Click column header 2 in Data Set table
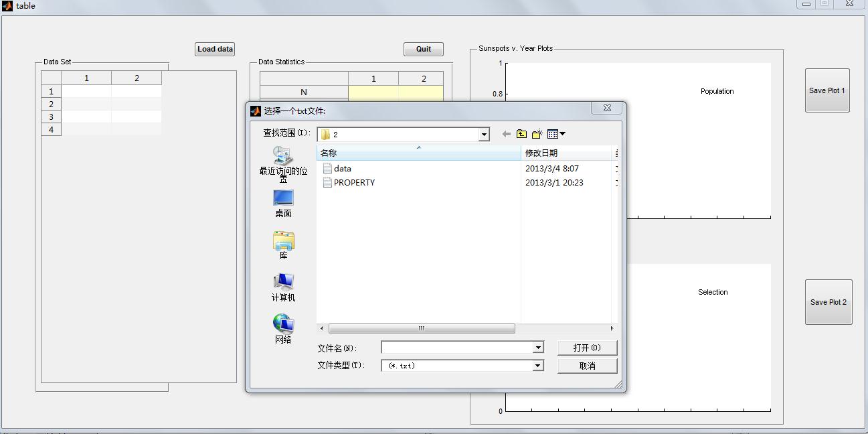 point(137,78)
